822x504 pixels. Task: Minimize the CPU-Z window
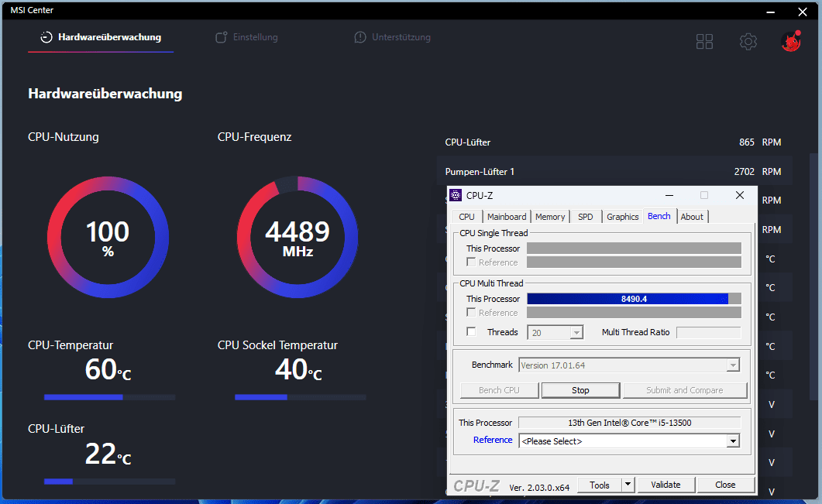tap(669, 195)
